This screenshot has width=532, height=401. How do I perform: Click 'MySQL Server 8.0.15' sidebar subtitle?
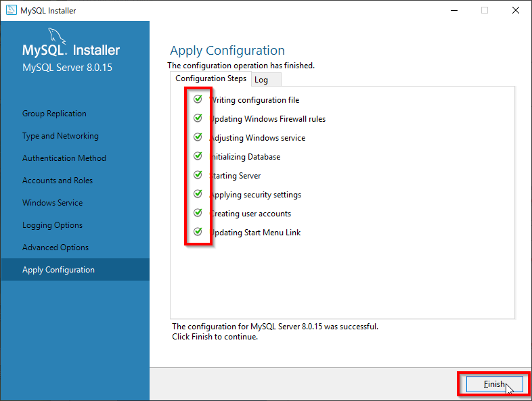(67, 68)
